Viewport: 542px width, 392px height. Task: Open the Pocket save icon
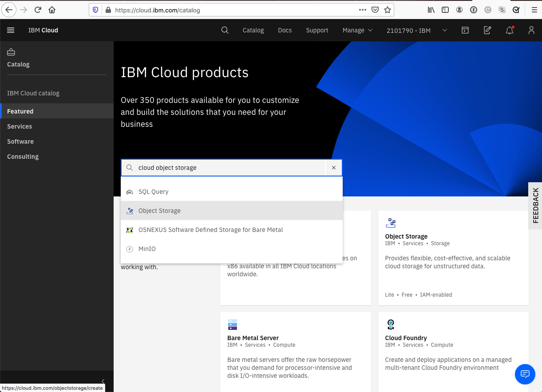point(375,10)
